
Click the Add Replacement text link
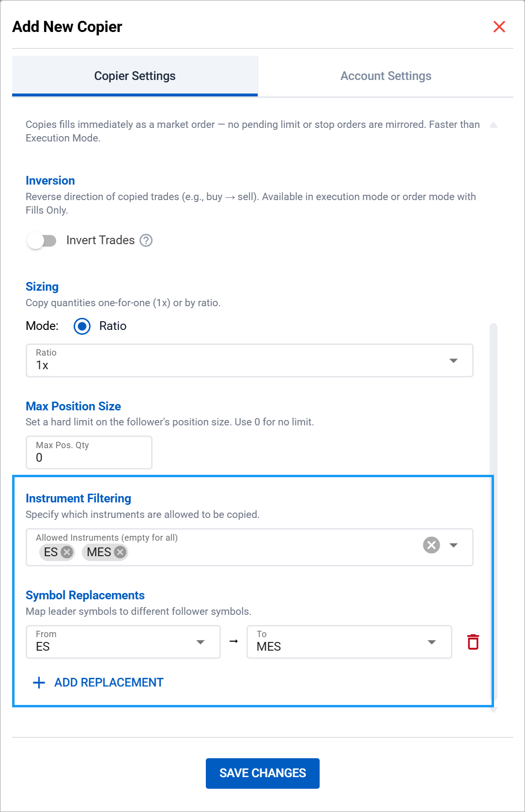(x=108, y=683)
